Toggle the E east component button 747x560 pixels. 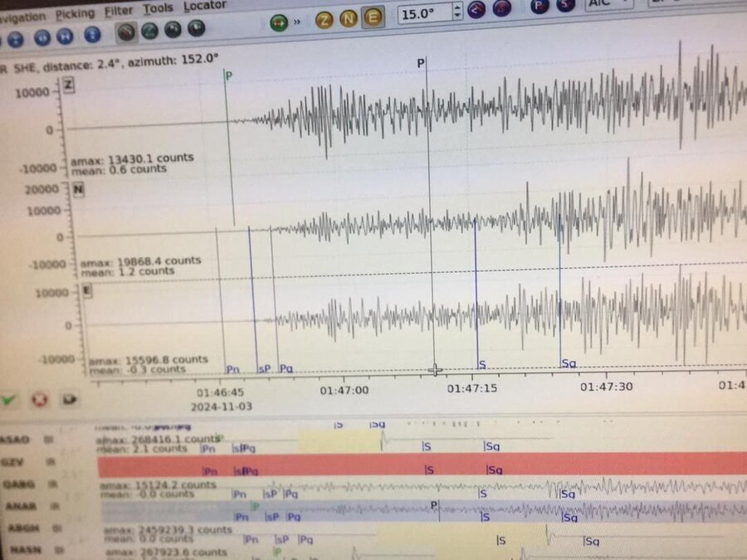[373, 17]
